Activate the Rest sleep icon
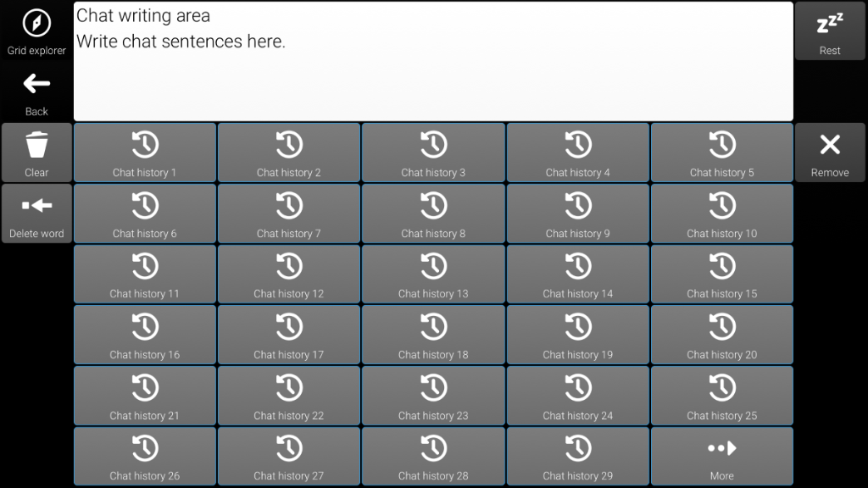868x488 pixels. tap(830, 30)
